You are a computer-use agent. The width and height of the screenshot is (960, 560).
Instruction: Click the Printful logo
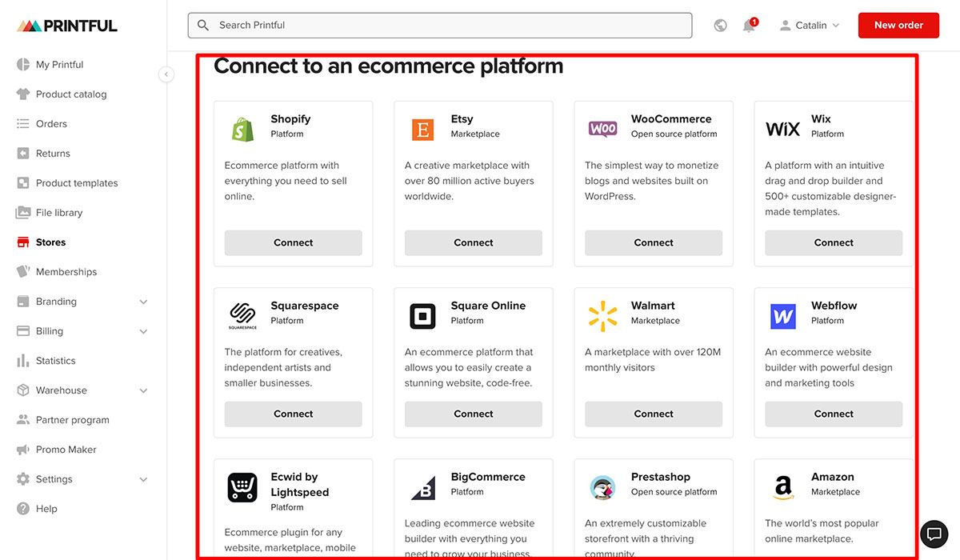coord(66,25)
